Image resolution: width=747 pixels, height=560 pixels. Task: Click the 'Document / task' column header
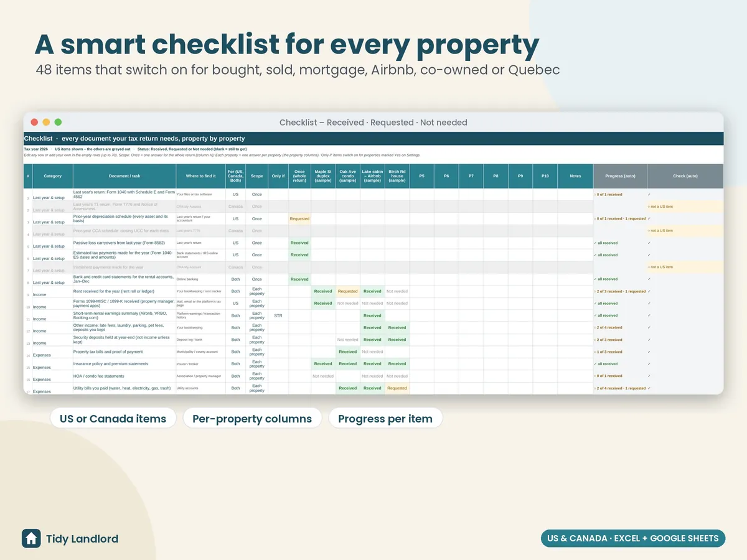[x=125, y=176]
